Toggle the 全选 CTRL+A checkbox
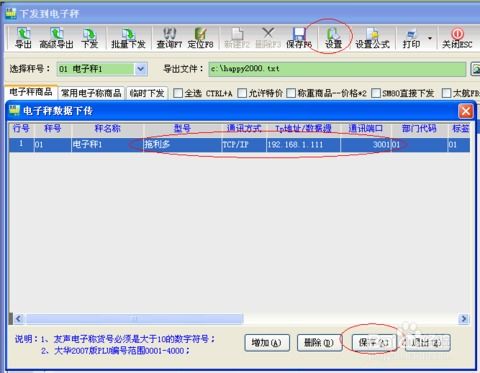 point(178,93)
